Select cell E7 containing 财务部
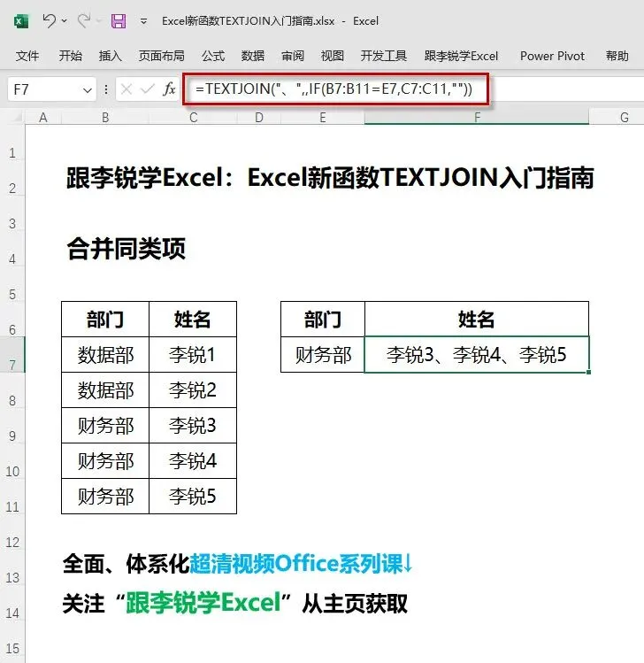The height and width of the screenshot is (663, 644). (322, 355)
